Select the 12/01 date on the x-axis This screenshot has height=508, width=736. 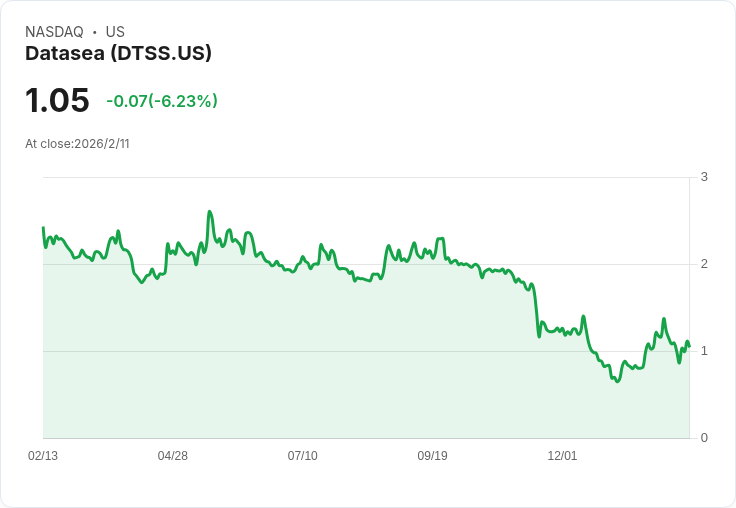point(562,456)
